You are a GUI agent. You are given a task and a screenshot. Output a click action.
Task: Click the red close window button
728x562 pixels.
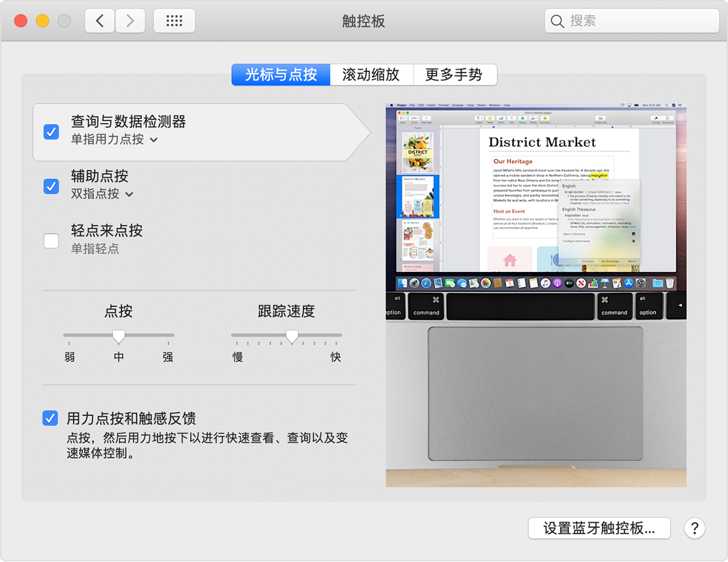click(x=21, y=21)
